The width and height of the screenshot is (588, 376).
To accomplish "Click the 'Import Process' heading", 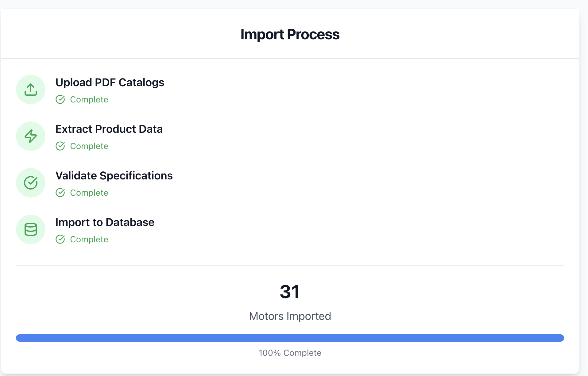I will pyautogui.click(x=290, y=34).
